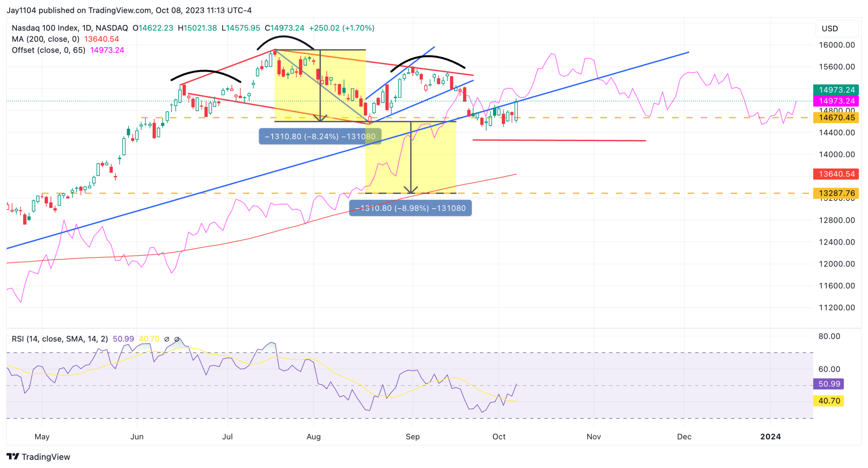Click the red 13640.54 moving average tag

pyautogui.click(x=835, y=174)
